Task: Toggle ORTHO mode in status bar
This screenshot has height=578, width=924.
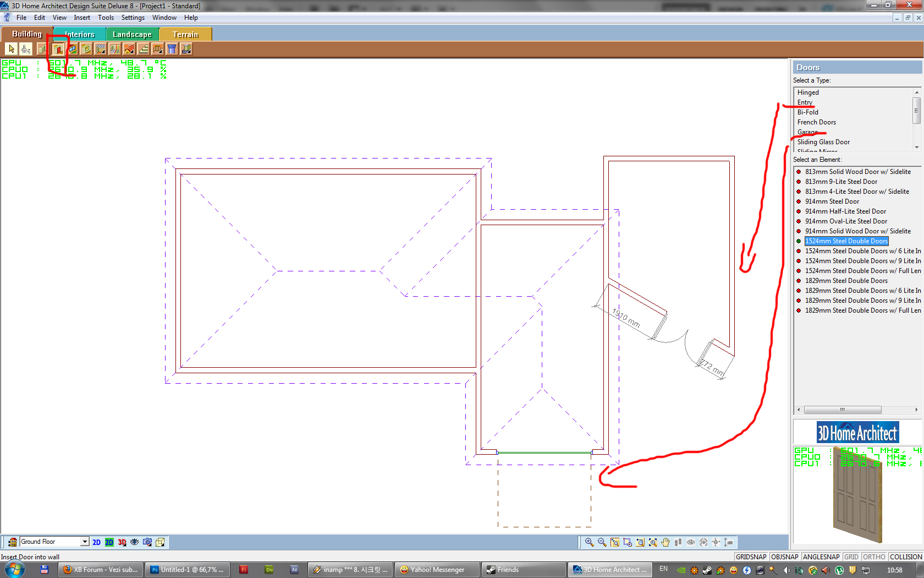Action: [x=874, y=557]
